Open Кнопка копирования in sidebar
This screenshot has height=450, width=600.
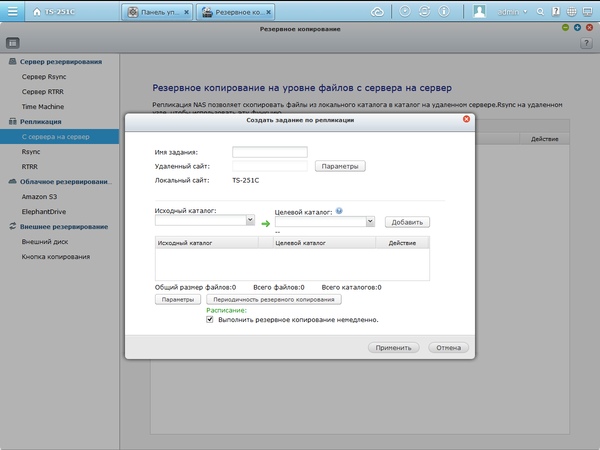(56, 257)
